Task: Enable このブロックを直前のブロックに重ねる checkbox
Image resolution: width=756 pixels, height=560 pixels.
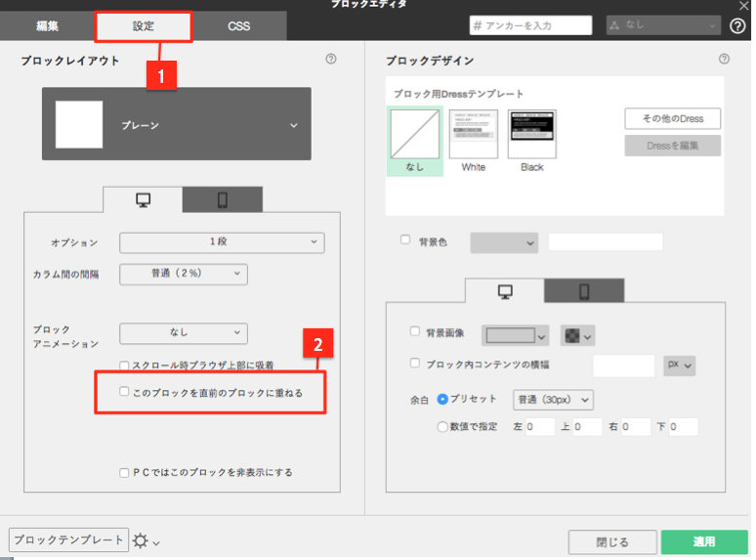Action: pyautogui.click(x=124, y=391)
